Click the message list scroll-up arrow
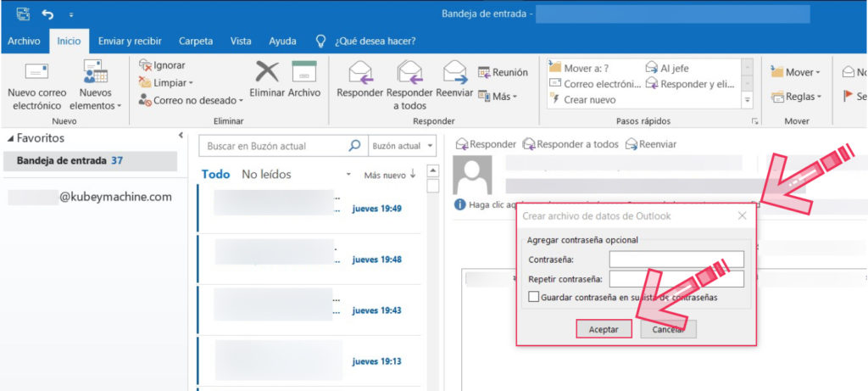 (433, 171)
